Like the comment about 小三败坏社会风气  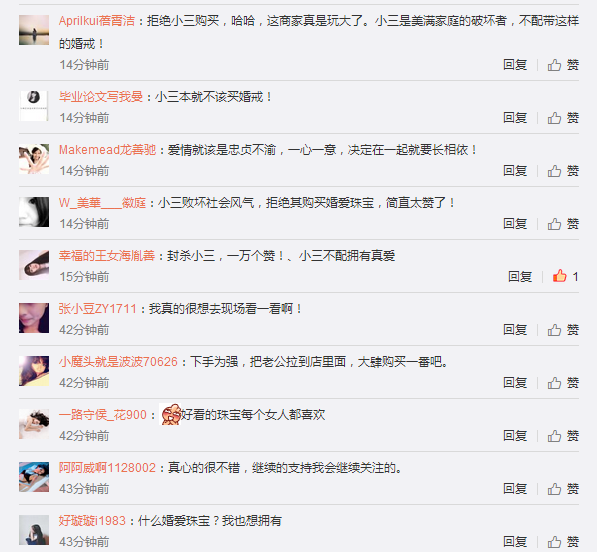coord(563,224)
